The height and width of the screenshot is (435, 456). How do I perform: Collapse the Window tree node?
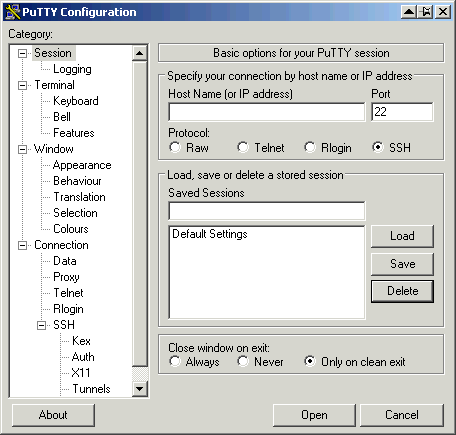pyautogui.click(x=22, y=149)
